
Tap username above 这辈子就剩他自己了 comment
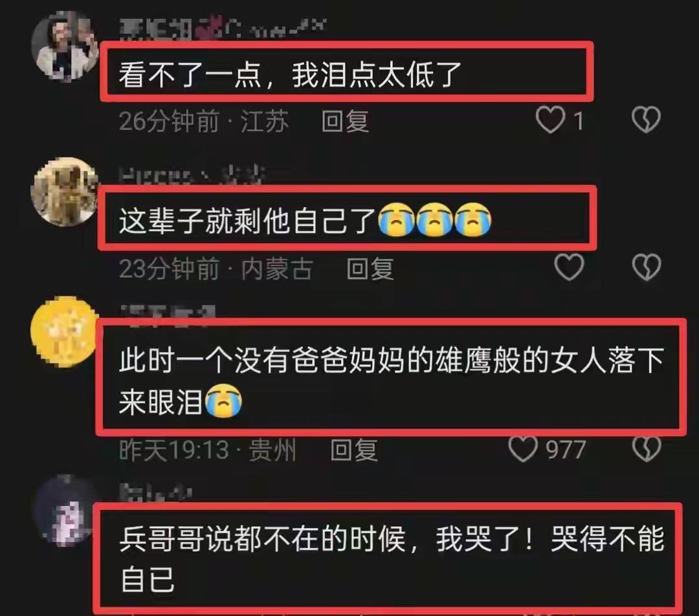coord(193,175)
